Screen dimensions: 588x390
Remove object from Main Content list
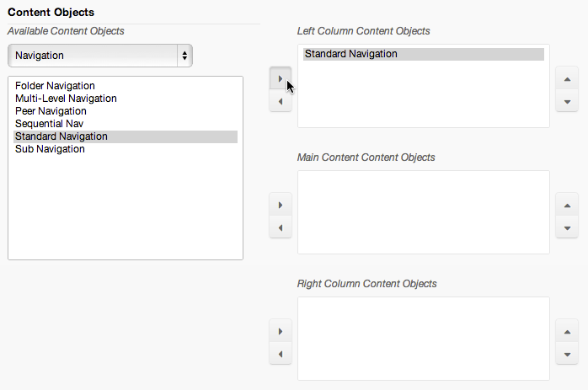click(281, 227)
